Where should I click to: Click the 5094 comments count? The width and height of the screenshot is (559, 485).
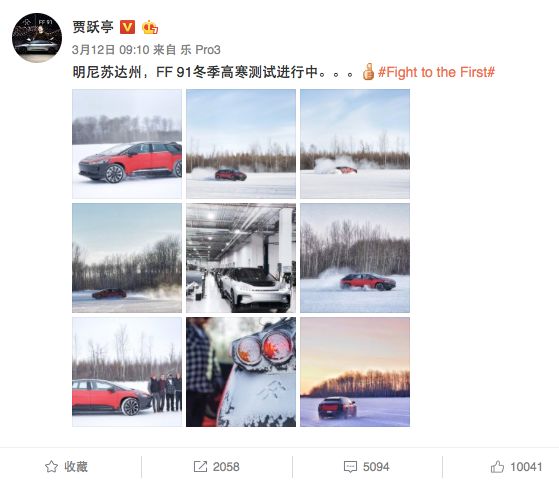coord(376,466)
